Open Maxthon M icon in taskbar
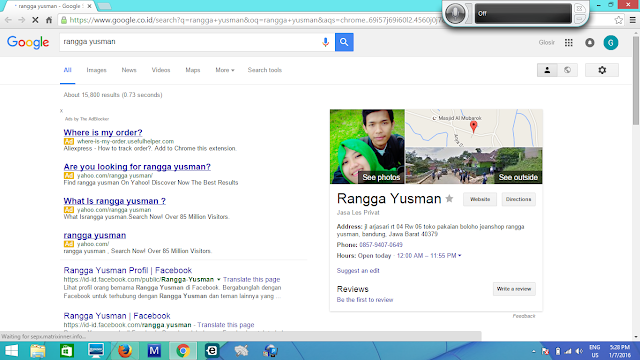This screenshot has width=640, height=360. point(154,351)
